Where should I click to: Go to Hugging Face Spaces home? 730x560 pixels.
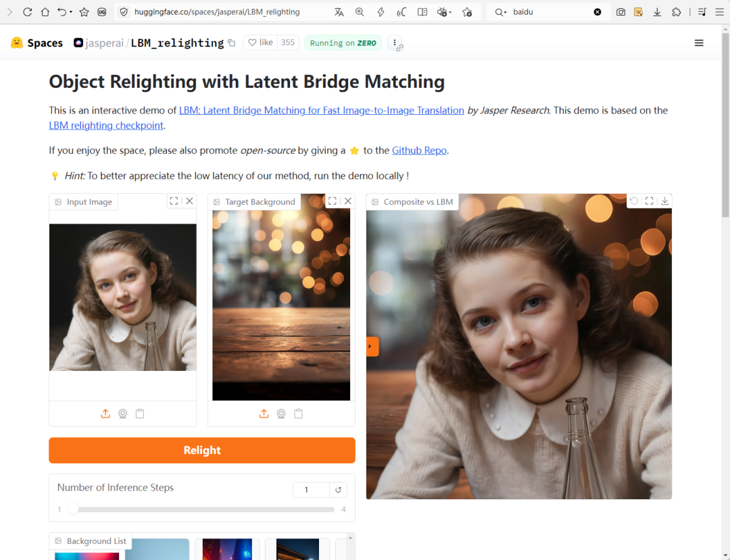[x=37, y=43]
